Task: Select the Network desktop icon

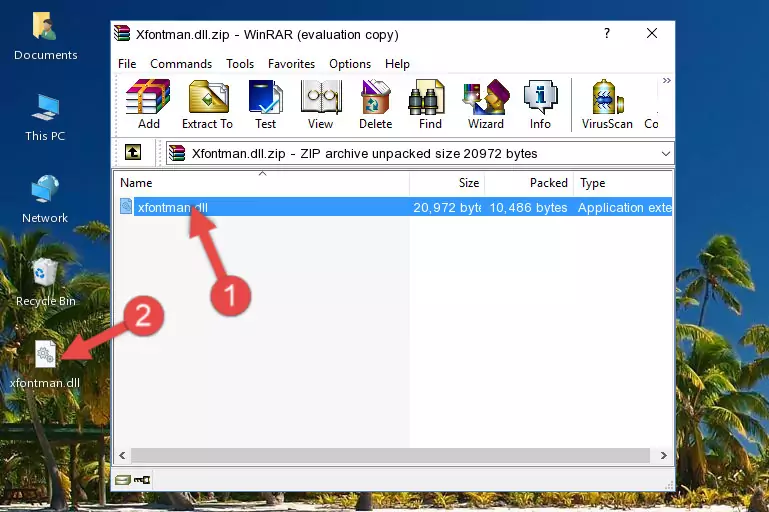Action: (x=45, y=199)
